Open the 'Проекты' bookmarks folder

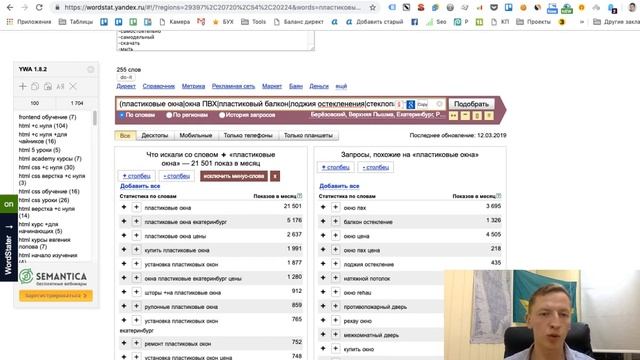click(x=533, y=22)
